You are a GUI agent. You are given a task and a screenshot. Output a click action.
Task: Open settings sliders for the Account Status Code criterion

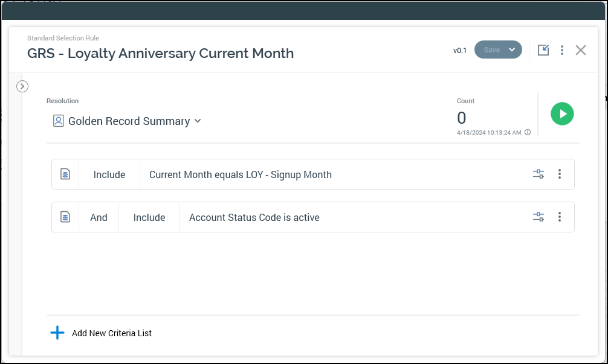[538, 217]
